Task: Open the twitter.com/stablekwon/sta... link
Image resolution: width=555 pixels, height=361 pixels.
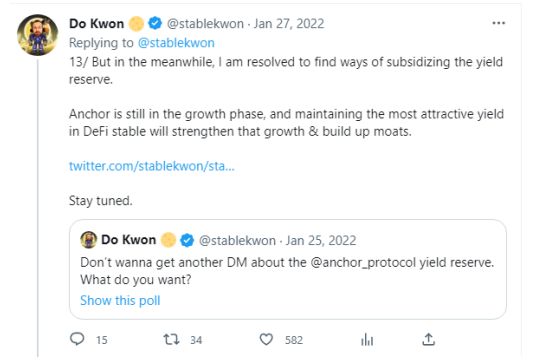Action: (151, 166)
